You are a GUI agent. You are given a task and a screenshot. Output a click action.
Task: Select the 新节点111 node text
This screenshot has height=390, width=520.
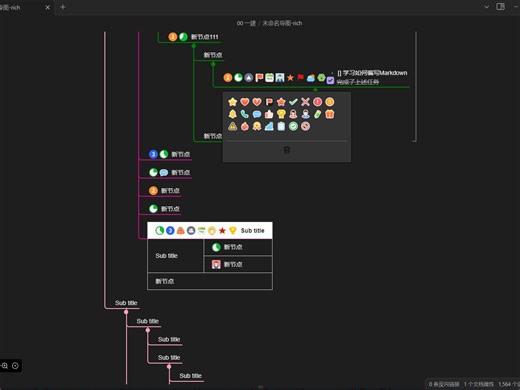click(204, 37)
